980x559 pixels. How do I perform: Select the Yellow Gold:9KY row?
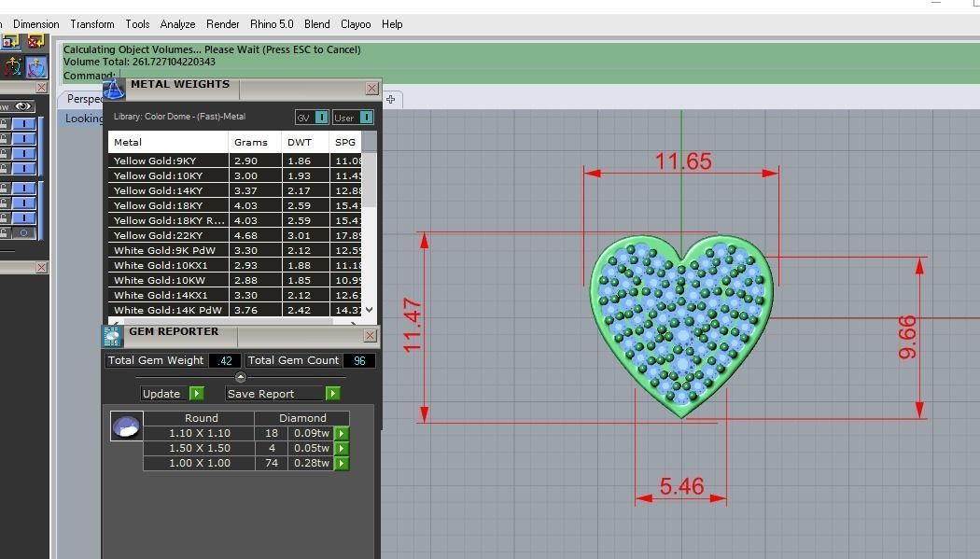pos(235,161)
